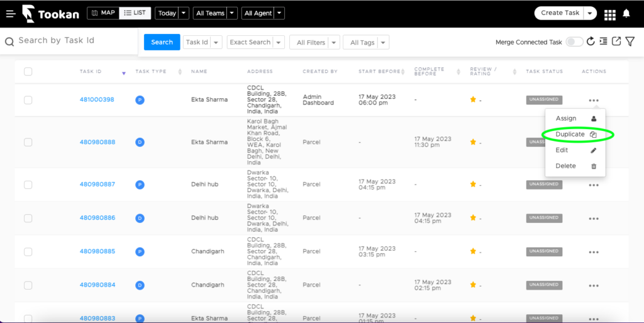
Task: Tick the checkbox for task 481000398
Action: tap(28, 100)
